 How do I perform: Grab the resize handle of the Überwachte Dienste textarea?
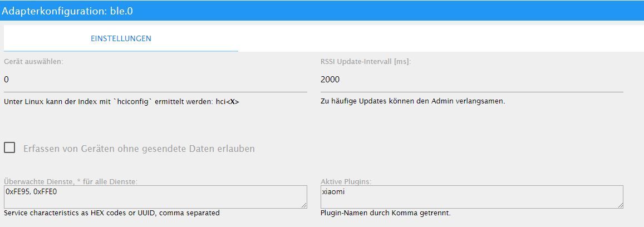(x=304, y=205)
